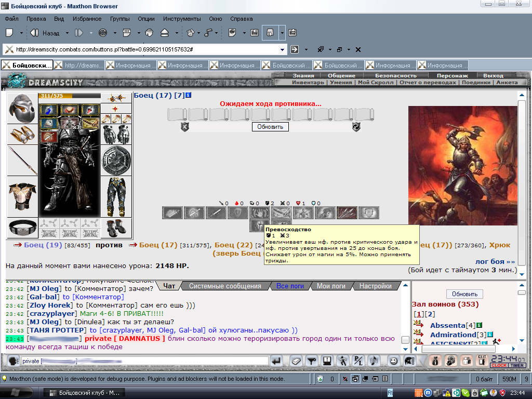Click the 311/575 health bar

click(x=69, y=96)
